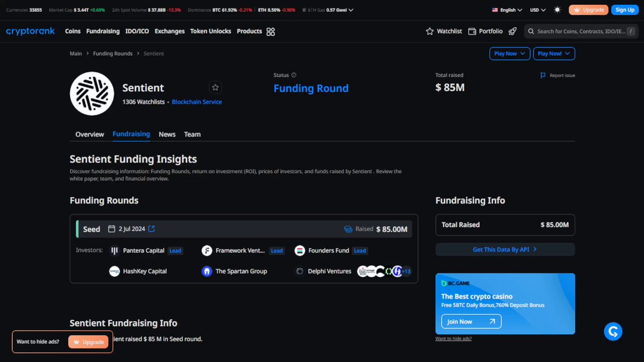Click the rocket icon in navigation bar
The height and width of the screenshot is (362, 644).
(513, 32)
